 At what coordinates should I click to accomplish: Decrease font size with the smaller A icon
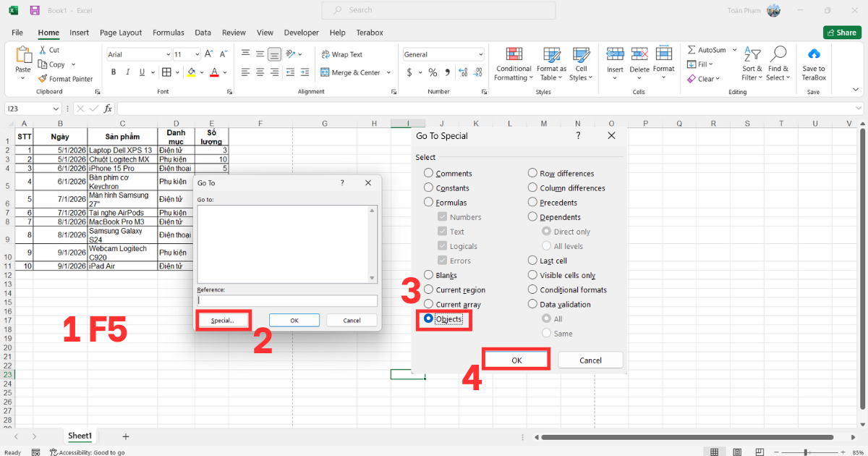[223, 54]
